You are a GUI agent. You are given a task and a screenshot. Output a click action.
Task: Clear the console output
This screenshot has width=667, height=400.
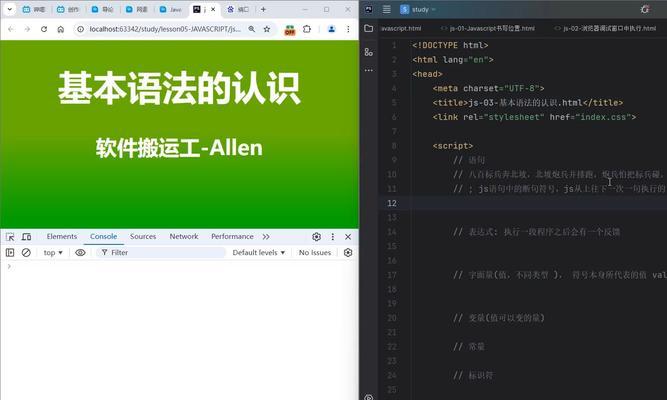(x=26, y=253)
